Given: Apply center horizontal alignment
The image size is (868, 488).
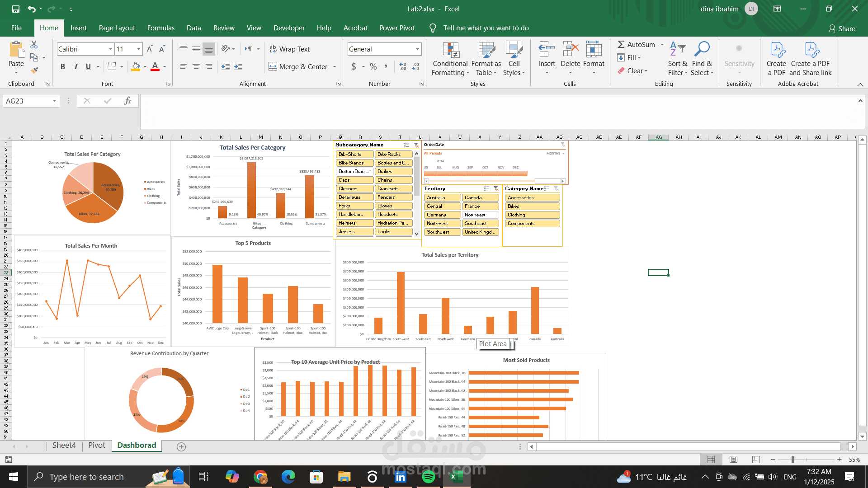Looking at the screenshot, I should 196,66.
